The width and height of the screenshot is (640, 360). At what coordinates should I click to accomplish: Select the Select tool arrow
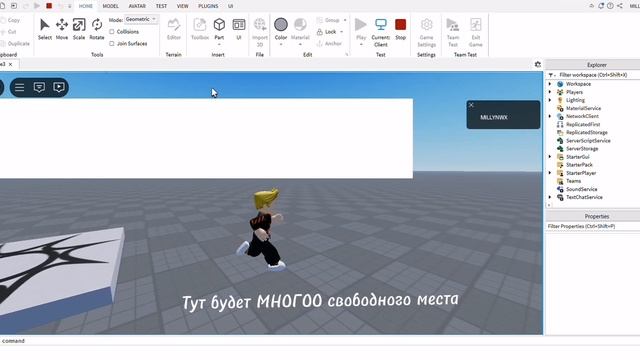pos(44,29)
